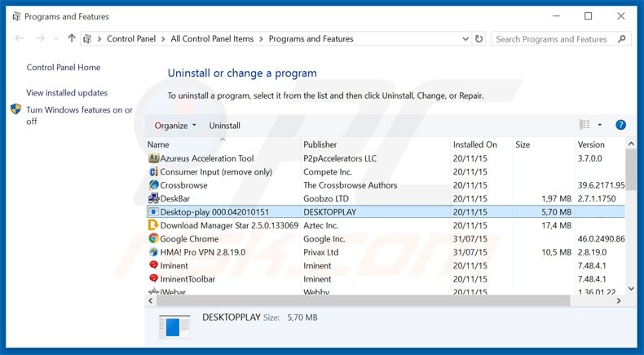Open help with the blue question icon
644x355 pixels.
620,125
